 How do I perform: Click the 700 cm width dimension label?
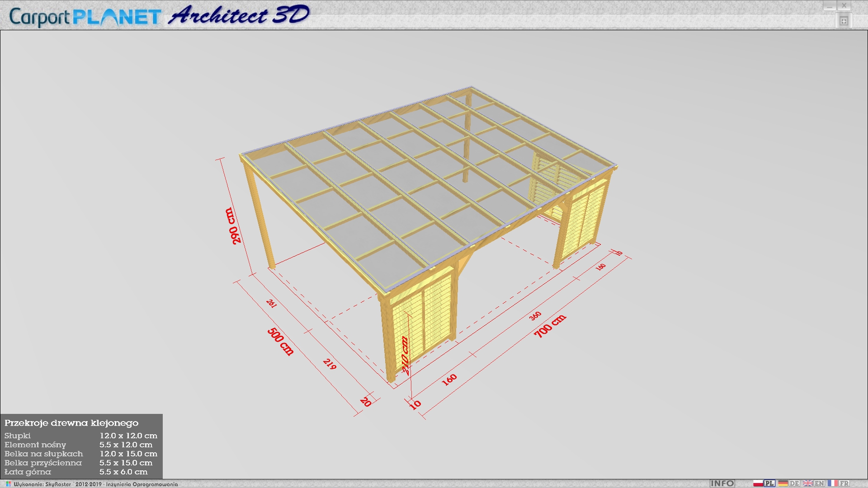pos(550,326)
